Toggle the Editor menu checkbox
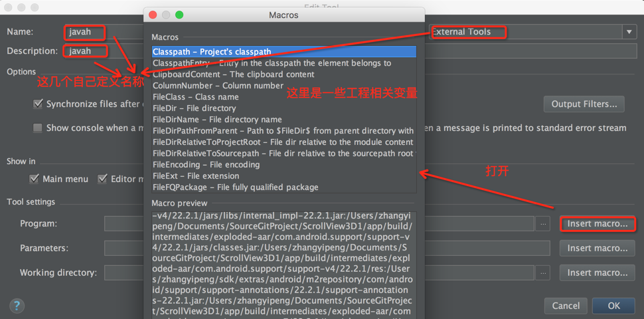The width and height of the screenshot is (644, 319). tap(103, 179)
